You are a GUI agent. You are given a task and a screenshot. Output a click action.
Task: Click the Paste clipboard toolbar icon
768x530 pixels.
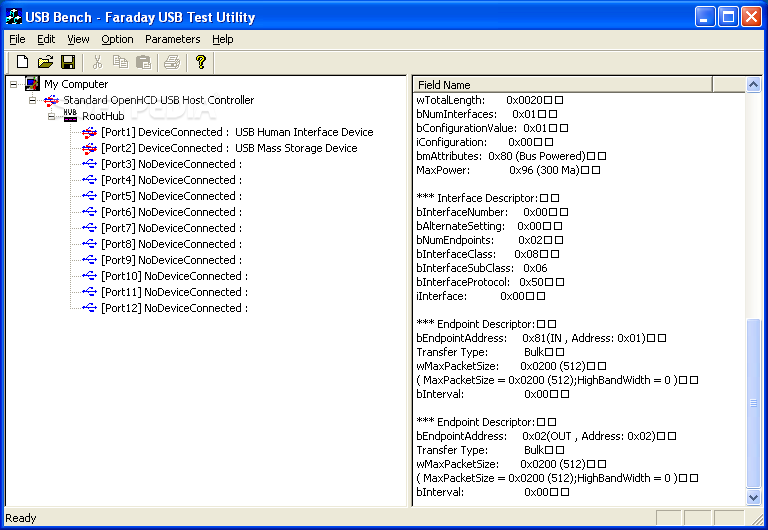(144, 62)
